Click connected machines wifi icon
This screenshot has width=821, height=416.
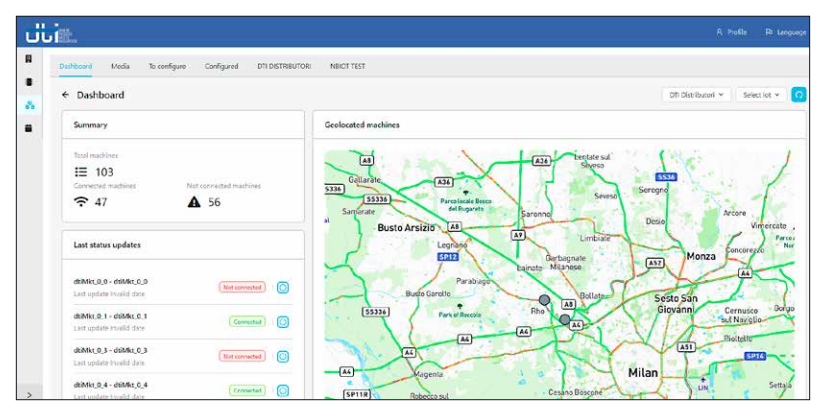pyautogui.click(x=81, y=202)
